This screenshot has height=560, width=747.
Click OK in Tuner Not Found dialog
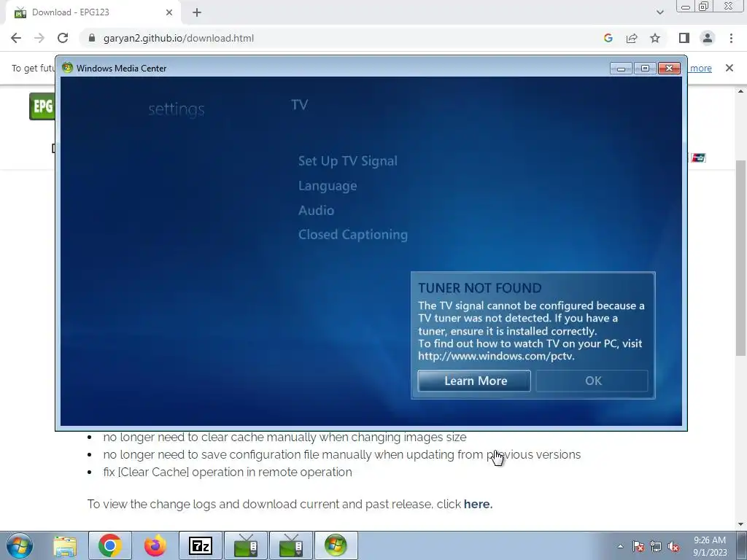(592, 381)
